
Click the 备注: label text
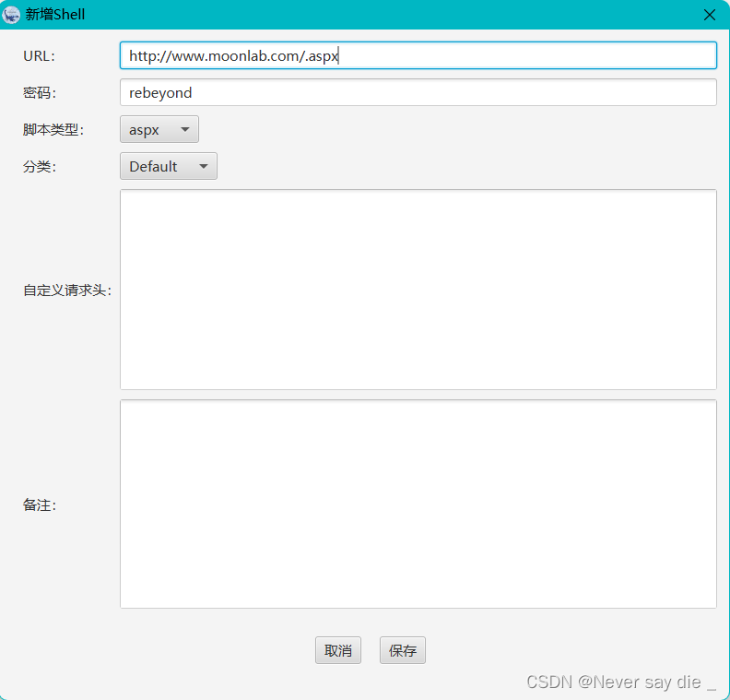tap(40, 504)
